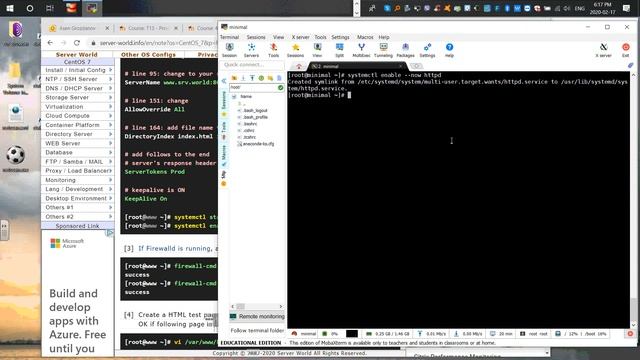The image size is (640, 360).
Task: Click the SFTP download arrow icon
Action: 243,78
